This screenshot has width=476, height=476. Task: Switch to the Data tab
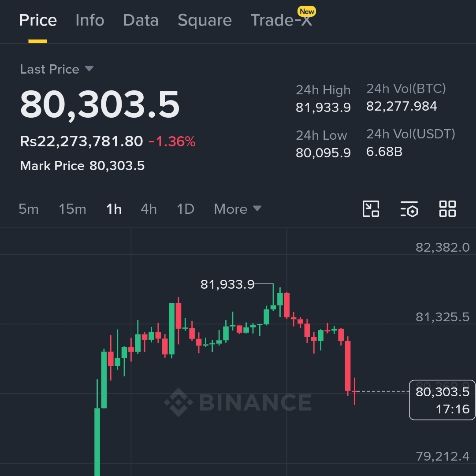click(141, 20)
